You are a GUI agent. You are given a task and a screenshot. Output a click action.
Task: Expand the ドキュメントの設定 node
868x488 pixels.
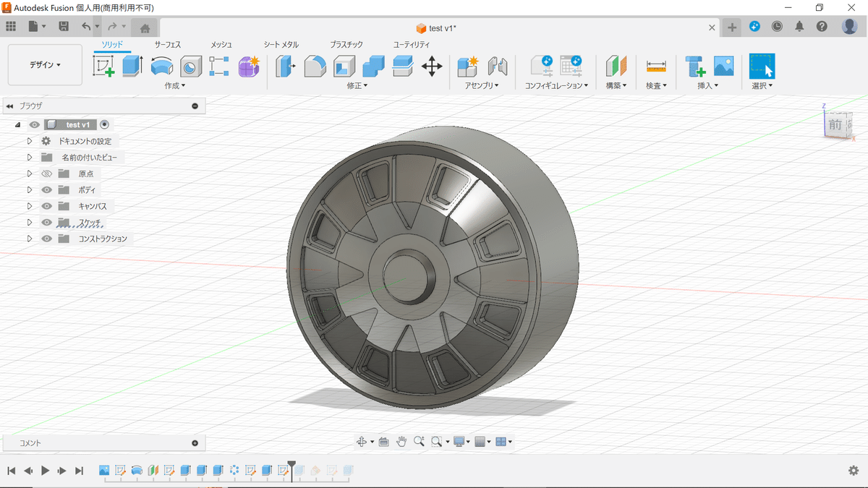pyautogui.click(x=30, y=141)
